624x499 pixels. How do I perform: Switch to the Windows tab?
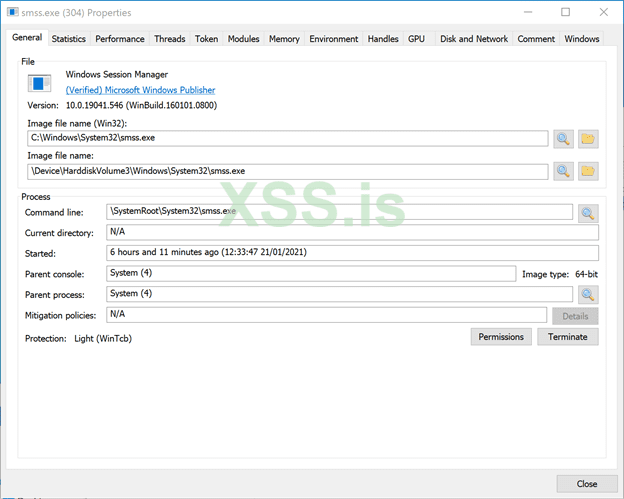(581, 39)
